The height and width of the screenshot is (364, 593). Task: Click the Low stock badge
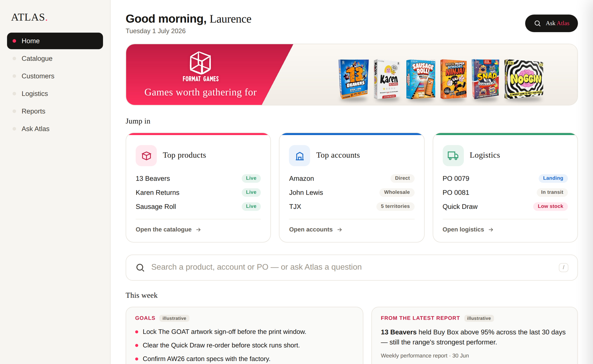click(550, 206)
